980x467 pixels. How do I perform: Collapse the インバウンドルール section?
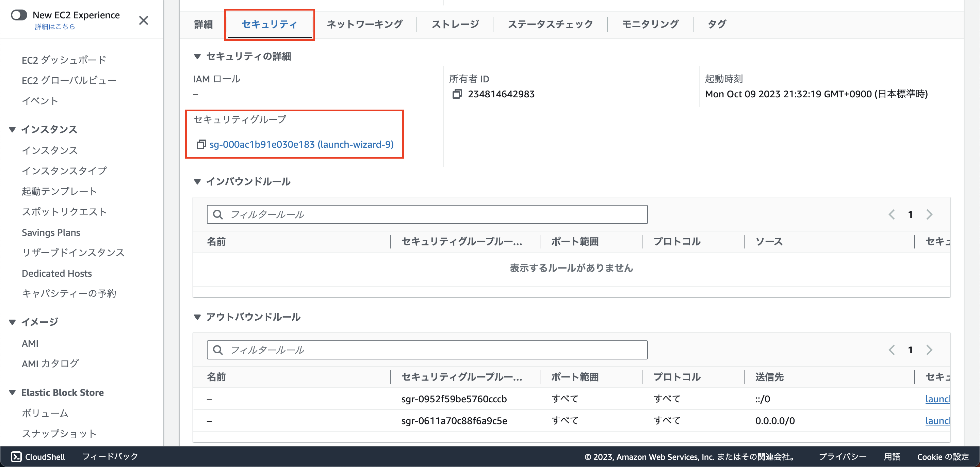pos(197,181)
